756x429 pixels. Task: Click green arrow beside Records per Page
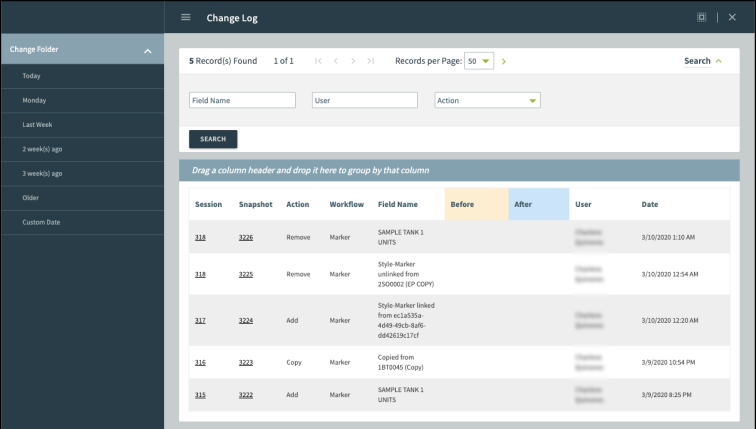pos(504,61)
